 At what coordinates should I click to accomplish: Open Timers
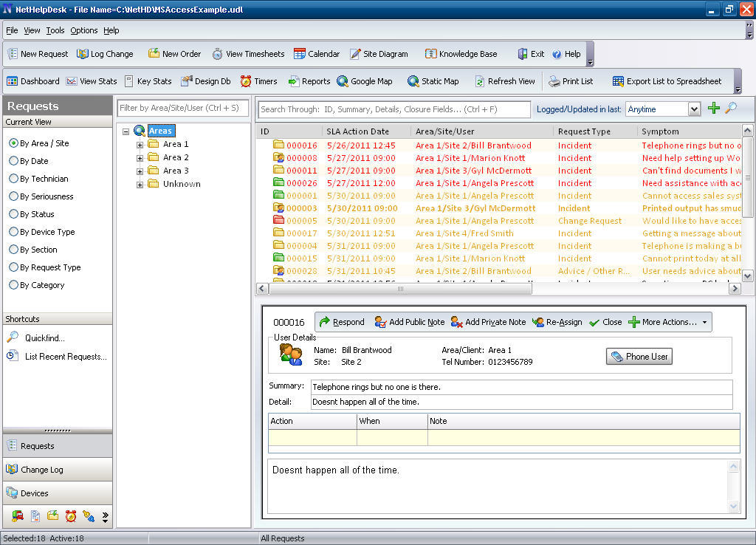[x=259, y=81]
